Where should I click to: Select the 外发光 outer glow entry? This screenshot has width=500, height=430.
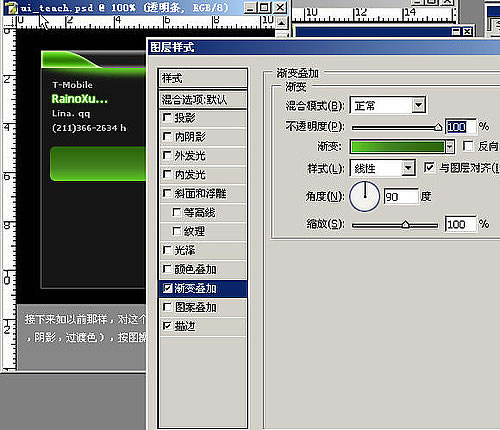coord(203,156)
